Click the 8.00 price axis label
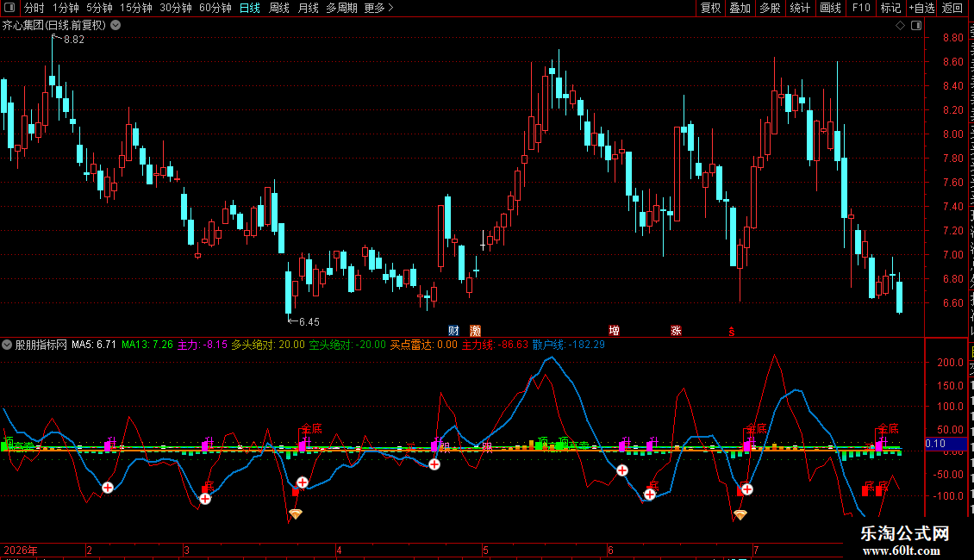974x560 pixels. [952, 134]
